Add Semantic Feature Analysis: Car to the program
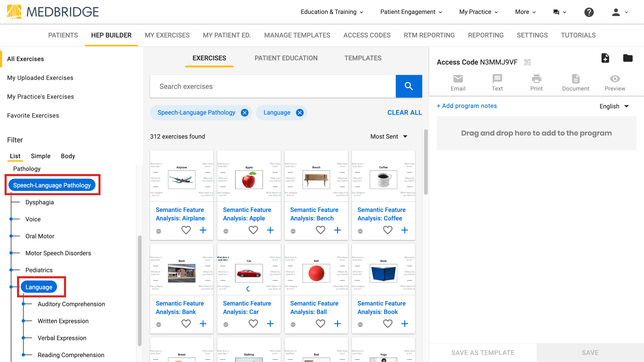 point(270,324)
